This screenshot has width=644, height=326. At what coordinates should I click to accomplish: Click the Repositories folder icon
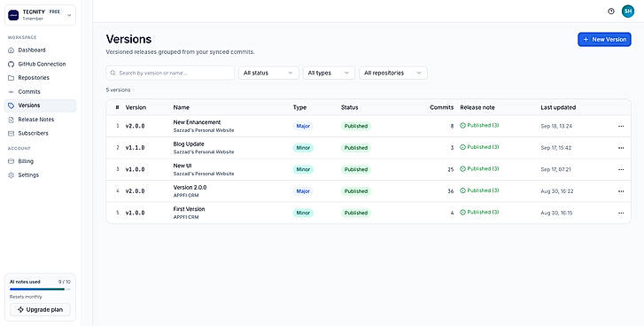12,78
